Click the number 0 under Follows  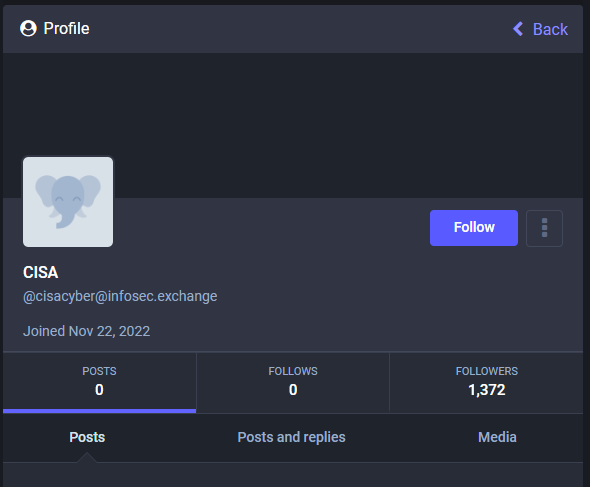[293, 390]
